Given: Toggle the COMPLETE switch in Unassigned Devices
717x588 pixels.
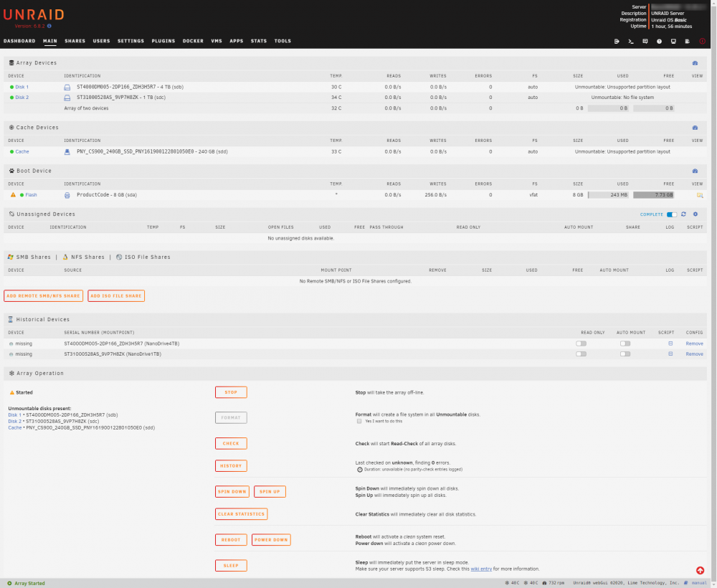Looking at the screenshot, I should pos(672,214).
